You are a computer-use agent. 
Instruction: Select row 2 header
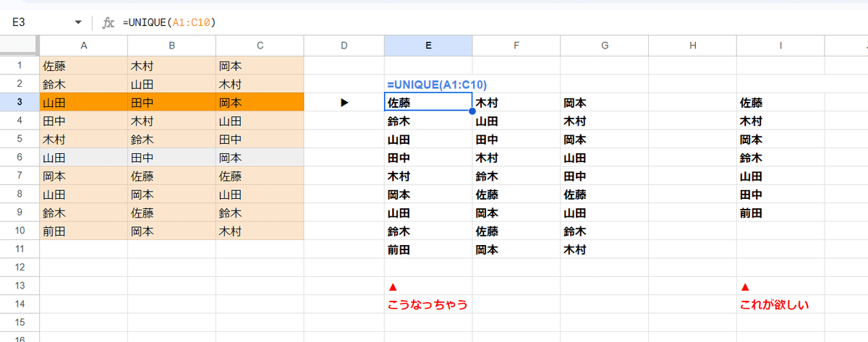(20, 84)
